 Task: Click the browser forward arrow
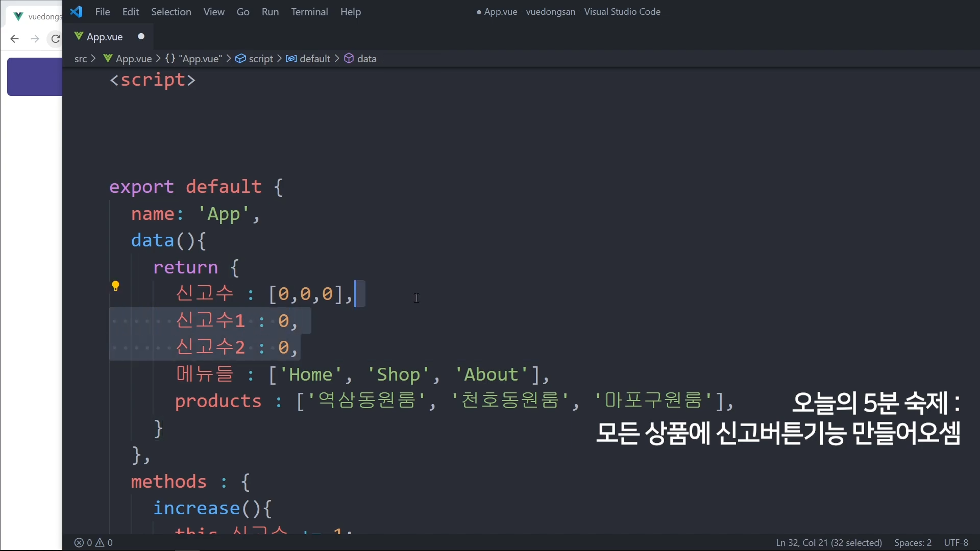click(35, 39)
